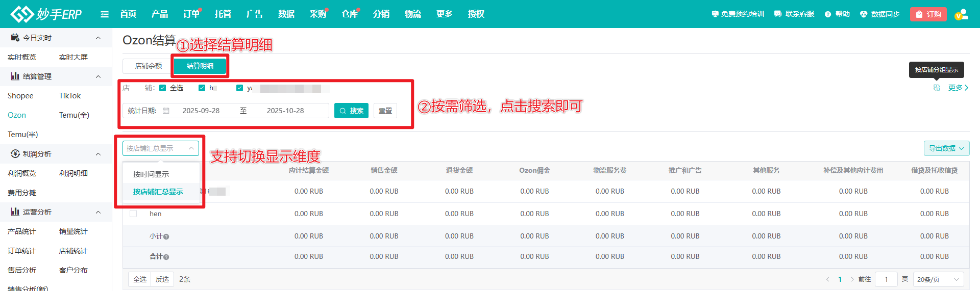Toggle the store checkbox starting with h
This screenshot has width=980, height=291.
pos(202,88)
